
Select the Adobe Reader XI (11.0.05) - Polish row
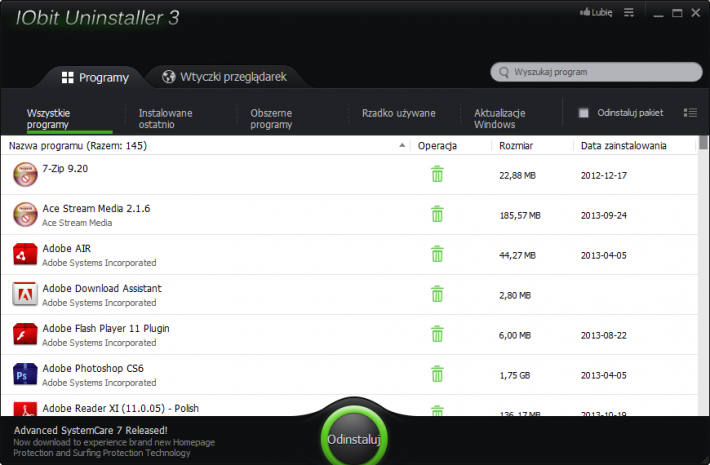coord(349,407)
